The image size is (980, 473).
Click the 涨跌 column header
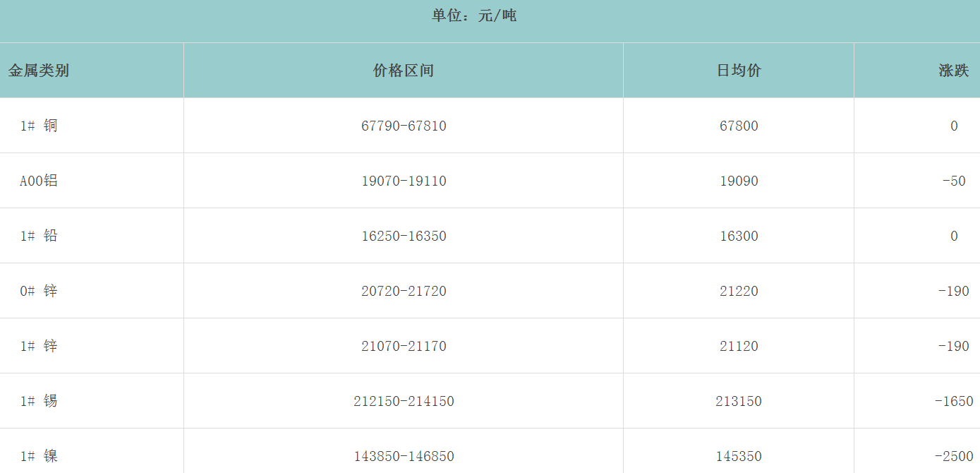point(953,71)
